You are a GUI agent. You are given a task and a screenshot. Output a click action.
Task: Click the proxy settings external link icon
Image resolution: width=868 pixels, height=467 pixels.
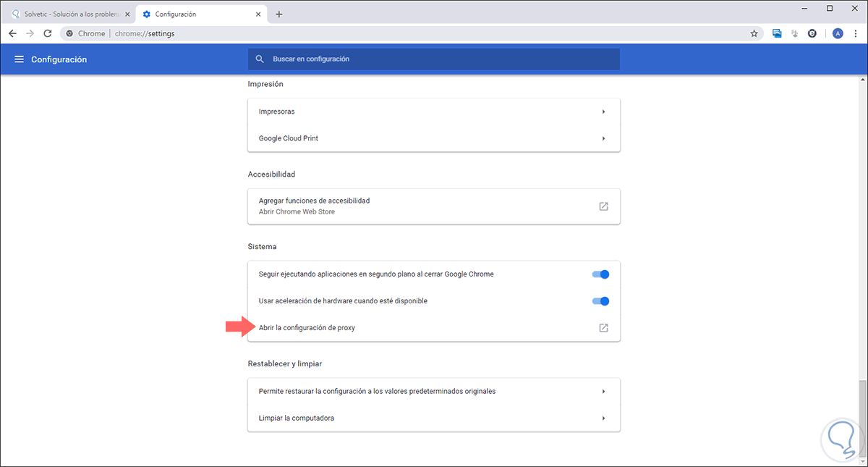(x=603, y=328)
